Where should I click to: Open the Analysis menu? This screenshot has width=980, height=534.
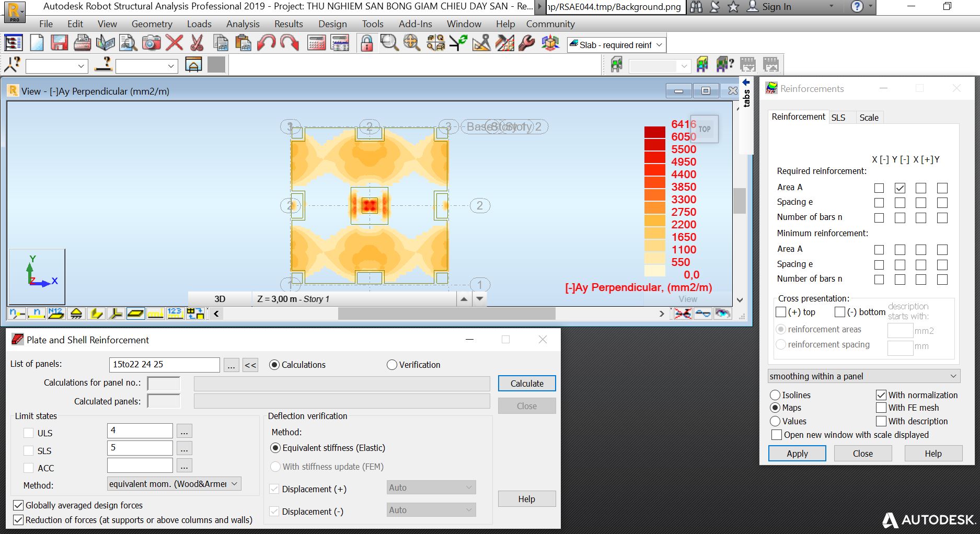click(x=243, y=24)
